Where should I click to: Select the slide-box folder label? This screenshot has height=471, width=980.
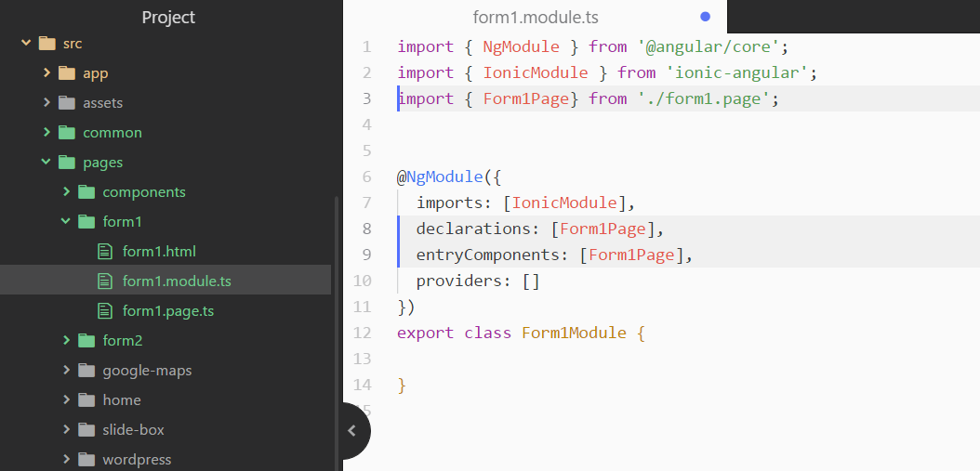(x=134, y=430)
